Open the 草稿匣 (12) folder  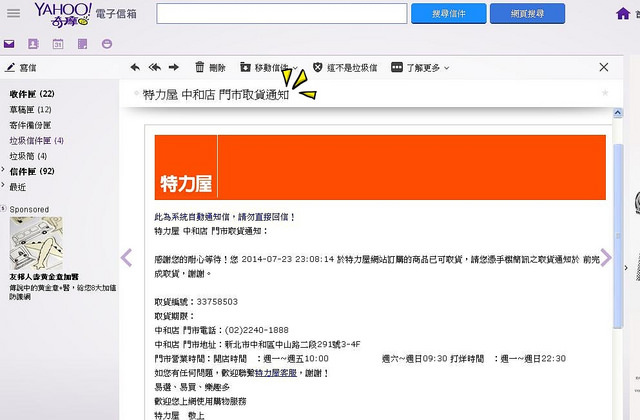[30, 109]
